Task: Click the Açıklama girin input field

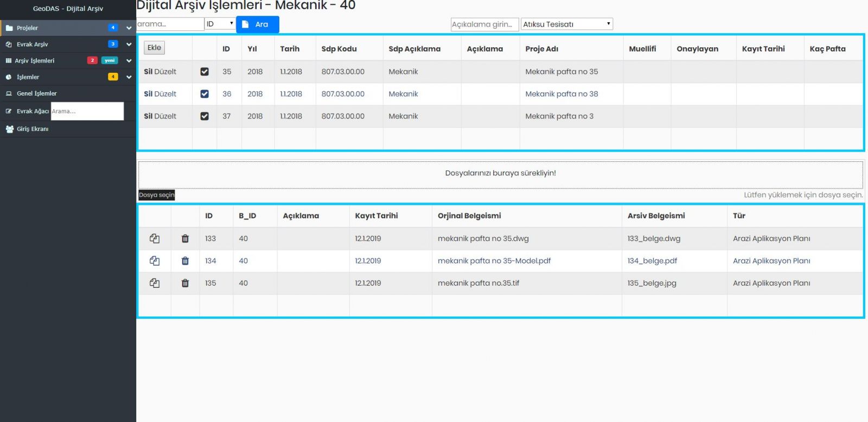Action: coord(484,24)
